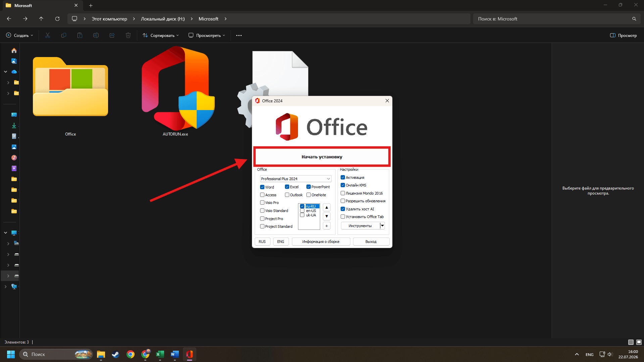The height and width of the screenshot is (362, 644).
Task: Switch installer language with ENG button
Action: click(281, 242)
